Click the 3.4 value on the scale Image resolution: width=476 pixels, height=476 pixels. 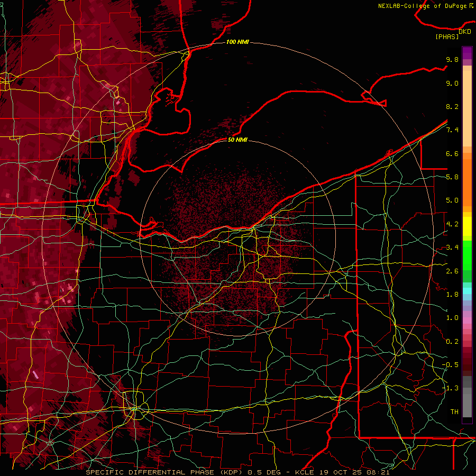[452, 248]
